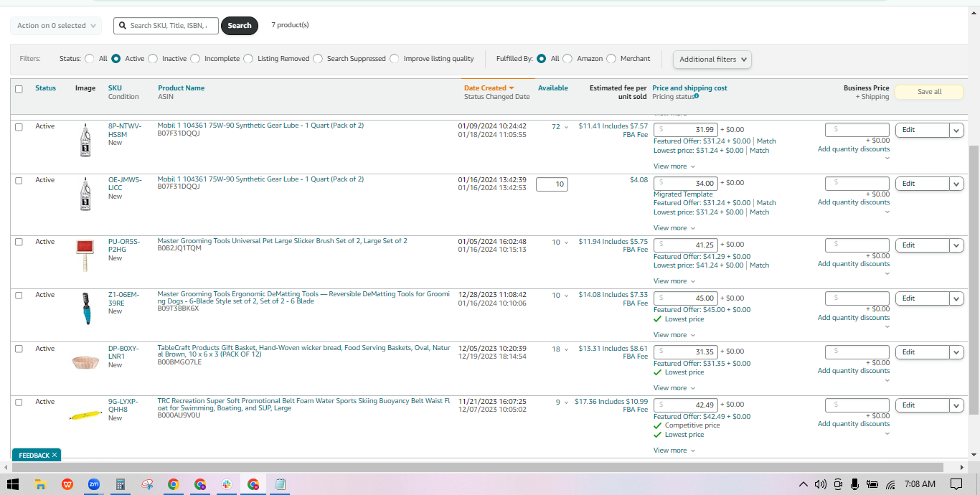
Task: Click the microphone tray icon
Action: 855,484
